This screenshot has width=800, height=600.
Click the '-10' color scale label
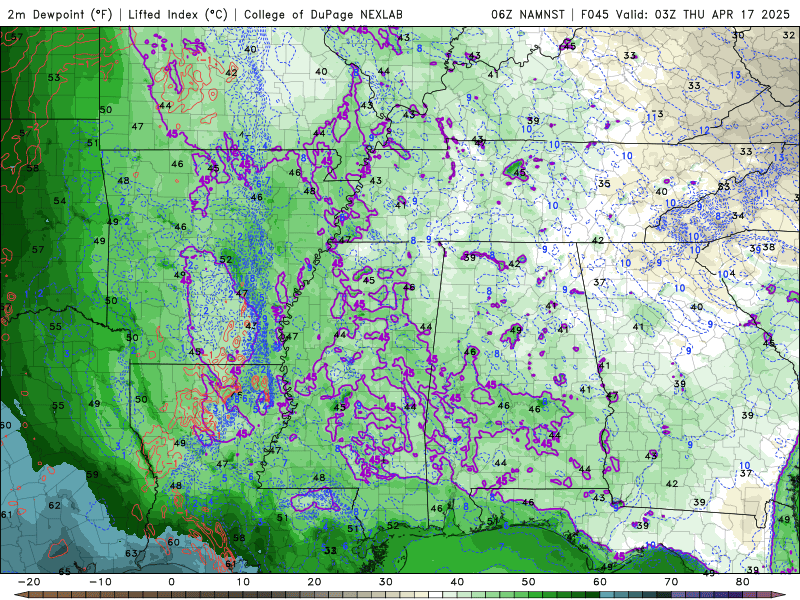tap(100, 582)
